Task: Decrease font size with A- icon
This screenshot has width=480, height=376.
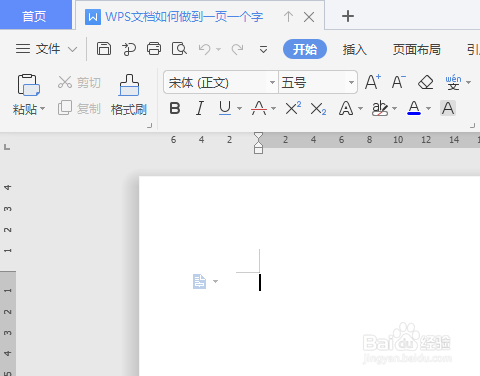Action: (398, 82)
